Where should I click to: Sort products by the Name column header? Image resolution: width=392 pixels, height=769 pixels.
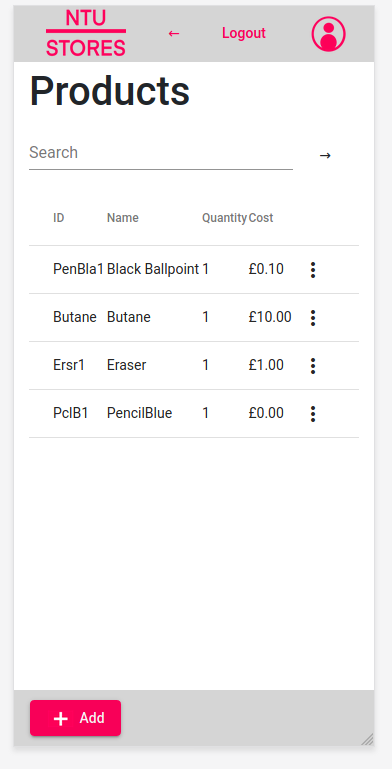(123, 218)
